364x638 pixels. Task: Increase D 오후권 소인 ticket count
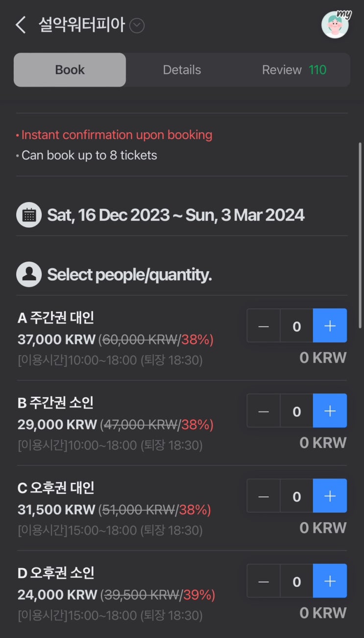(x=330, y=581)
